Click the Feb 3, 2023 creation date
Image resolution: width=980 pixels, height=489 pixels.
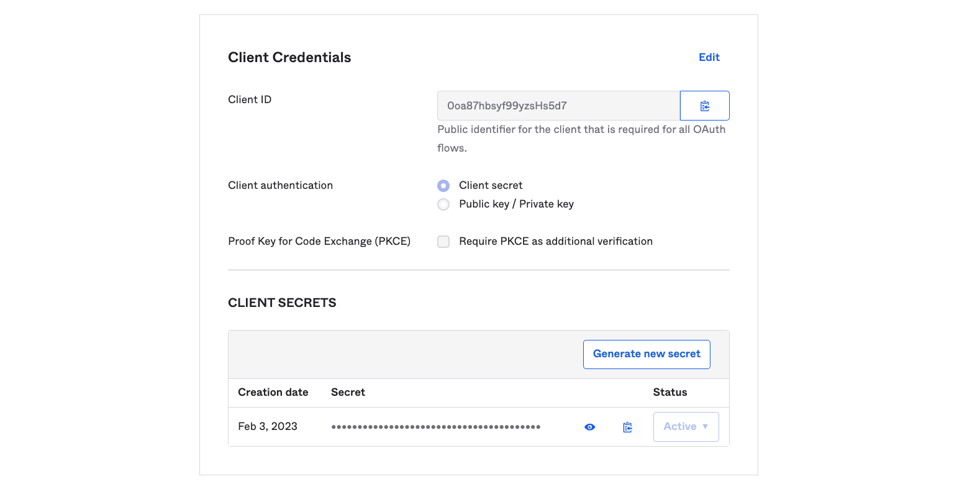click(x=268, y=426)
